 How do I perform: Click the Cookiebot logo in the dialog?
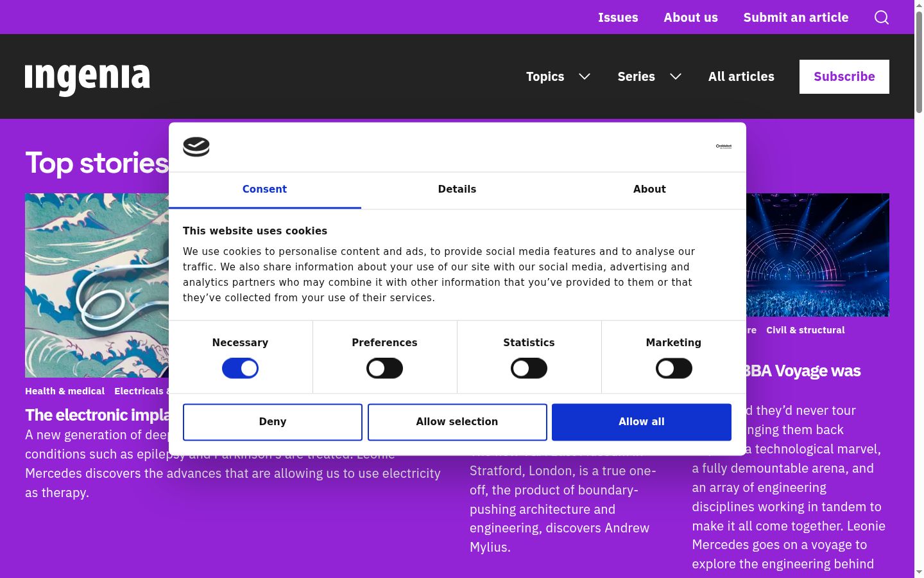click(x=196, y=147)
